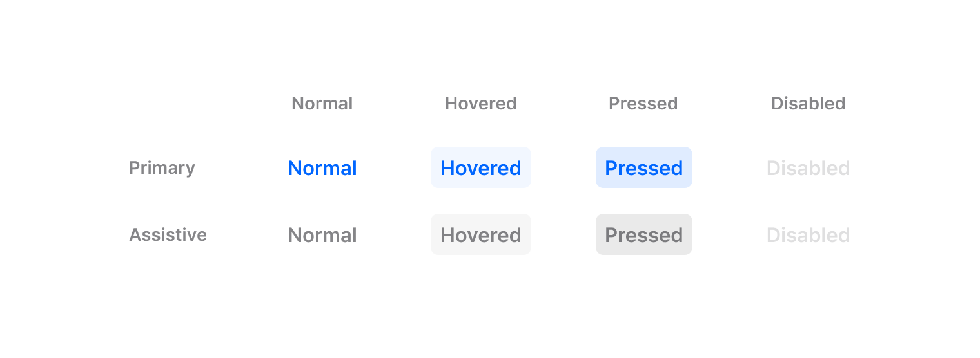Click the blue Primary Normal text button
The image size is (980, 358).
(322, 168)
